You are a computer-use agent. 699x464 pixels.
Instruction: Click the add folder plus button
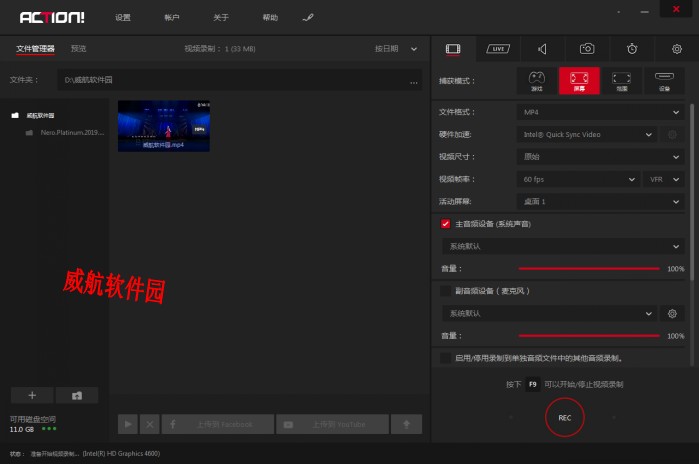point(32,395)
